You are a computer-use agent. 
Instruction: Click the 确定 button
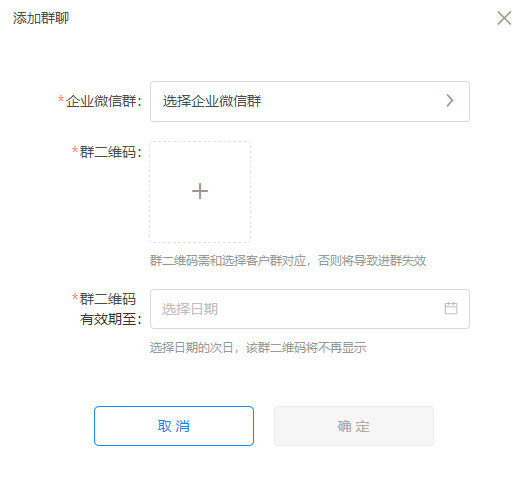[x=354, y=426]
